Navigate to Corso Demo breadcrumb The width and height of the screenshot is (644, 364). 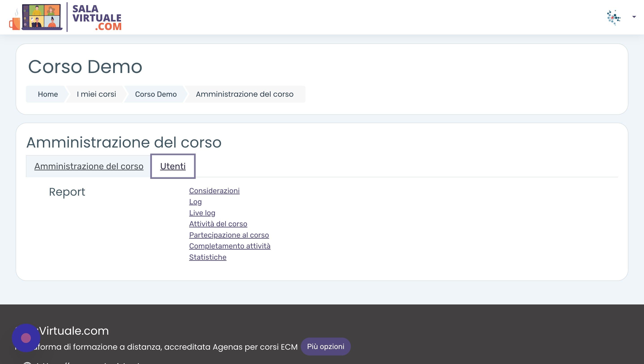(x=156, y=94)
